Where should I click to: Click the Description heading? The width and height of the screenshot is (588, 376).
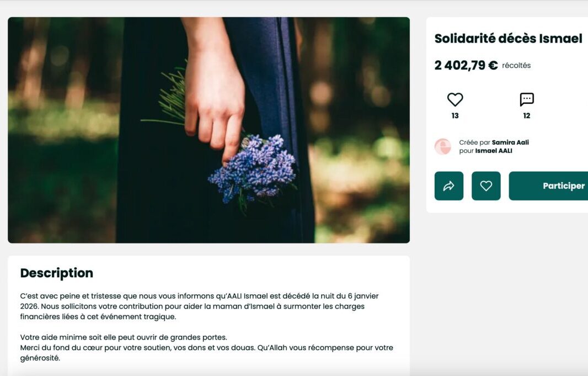(57, 273)
